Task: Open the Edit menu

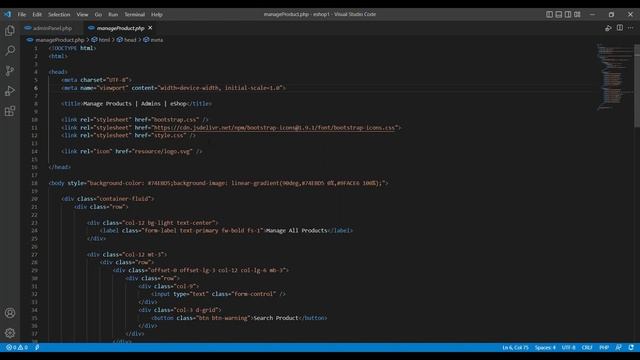Action: point(37,14)
